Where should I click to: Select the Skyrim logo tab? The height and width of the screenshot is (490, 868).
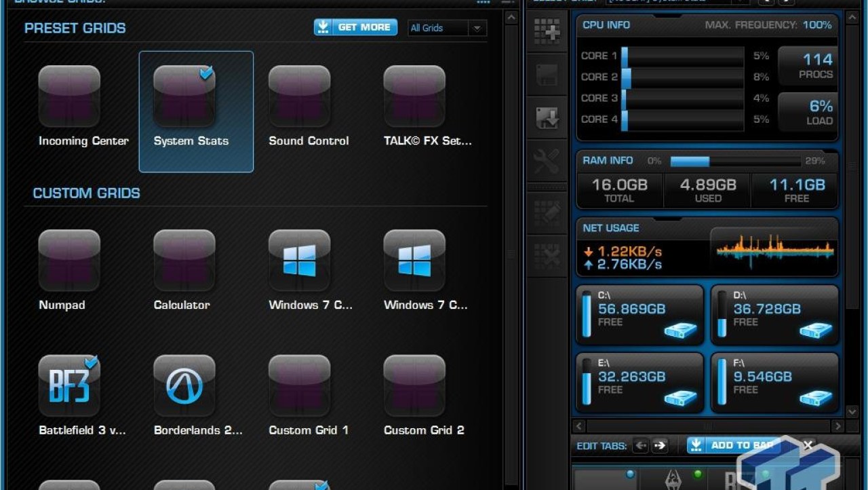point(673,478)
